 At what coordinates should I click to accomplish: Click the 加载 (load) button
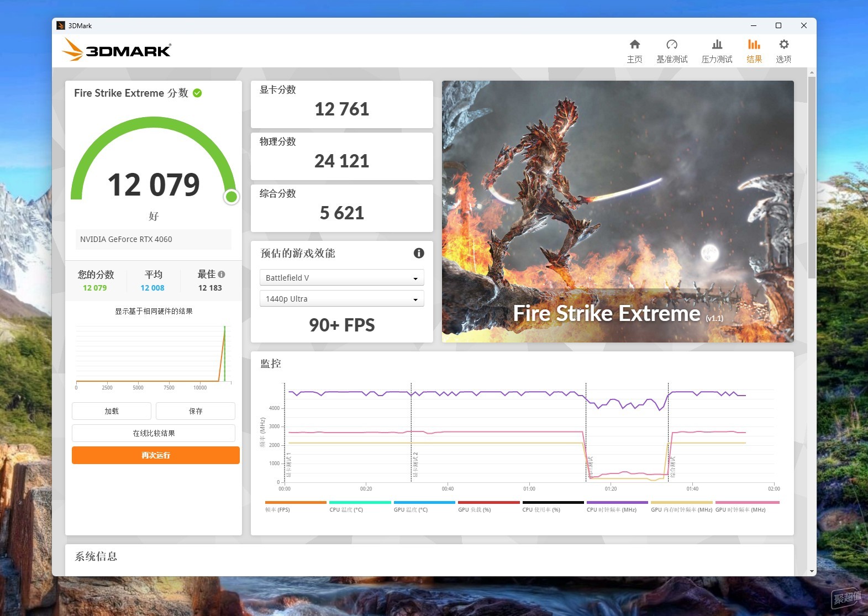[112, 411]
